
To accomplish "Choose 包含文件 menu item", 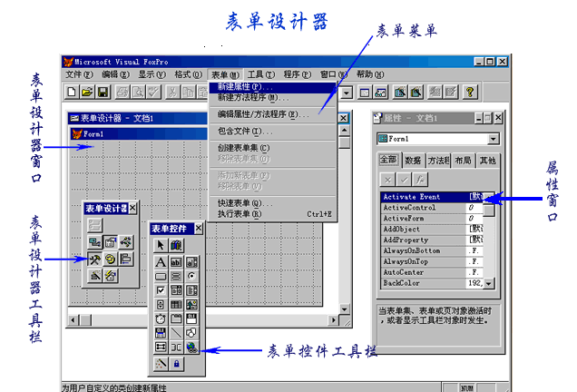I will pos(272,131).
